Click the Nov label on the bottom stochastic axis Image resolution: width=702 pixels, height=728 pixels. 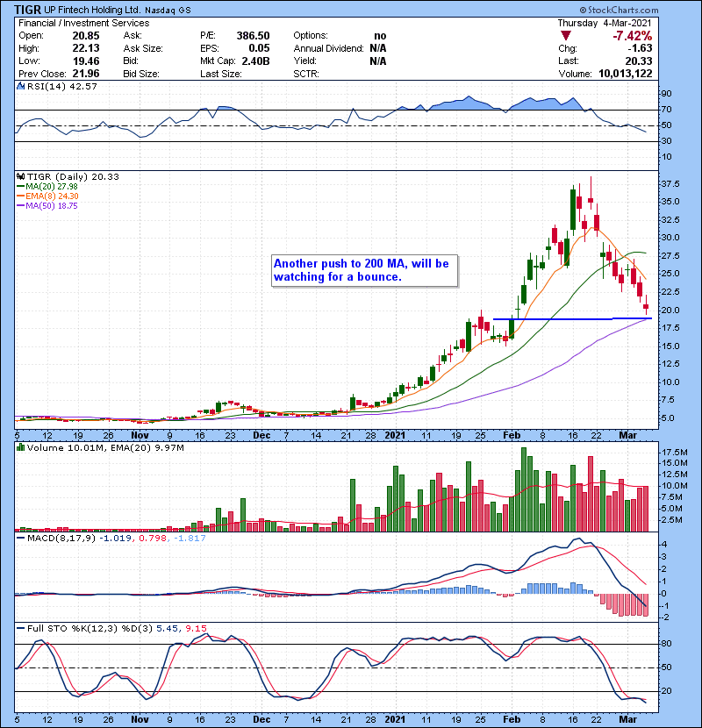[140, 719]
